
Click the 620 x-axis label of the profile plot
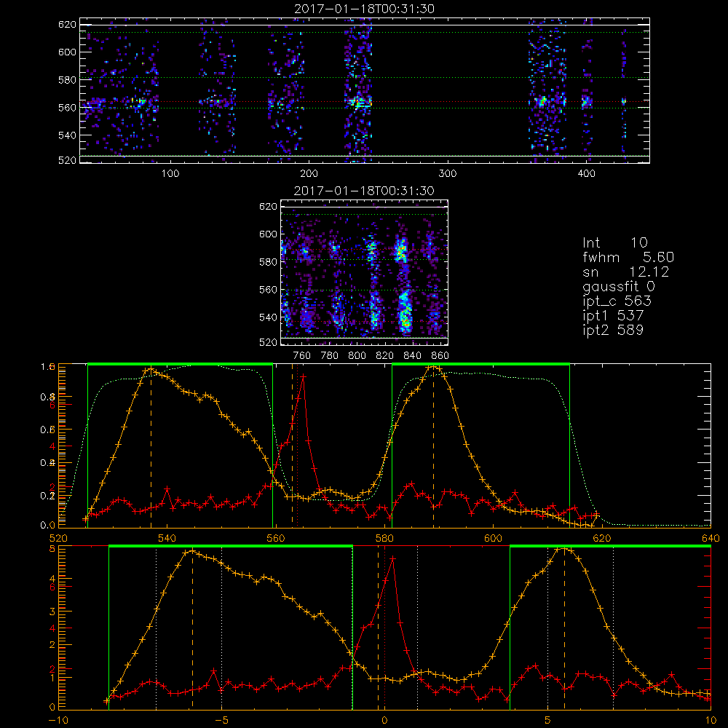(x=602, y=538)
